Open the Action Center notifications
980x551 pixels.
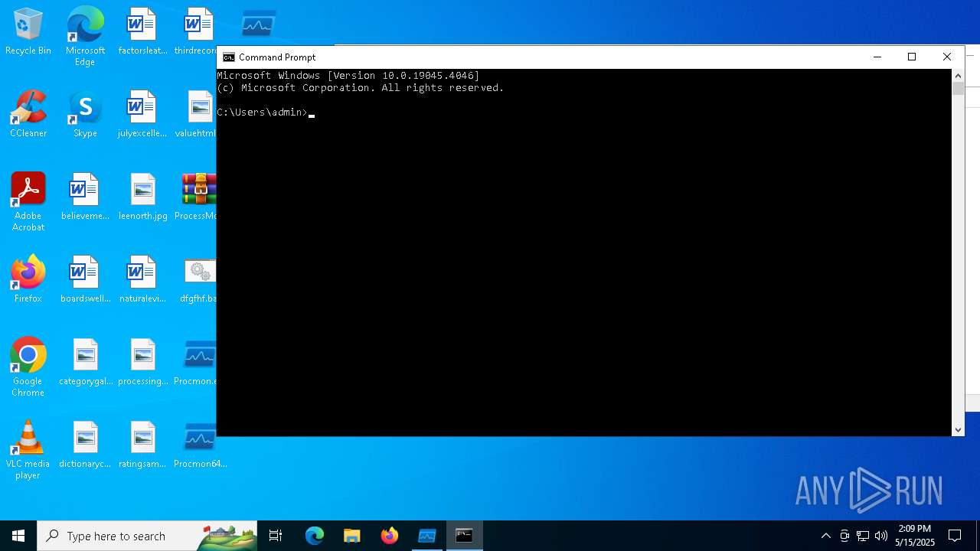[955, 536]
